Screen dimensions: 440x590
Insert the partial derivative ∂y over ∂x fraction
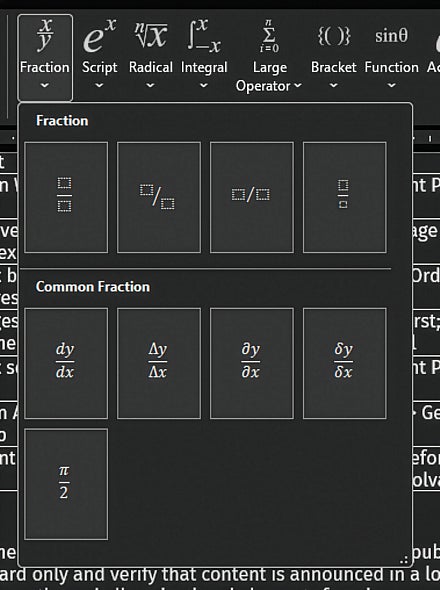point(252,363)
